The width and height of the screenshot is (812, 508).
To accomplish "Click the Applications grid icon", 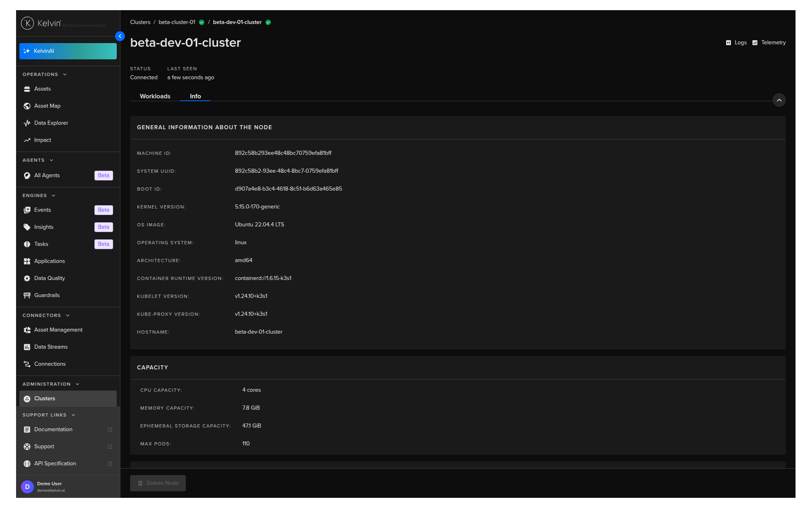I will [x=27, y=261].
